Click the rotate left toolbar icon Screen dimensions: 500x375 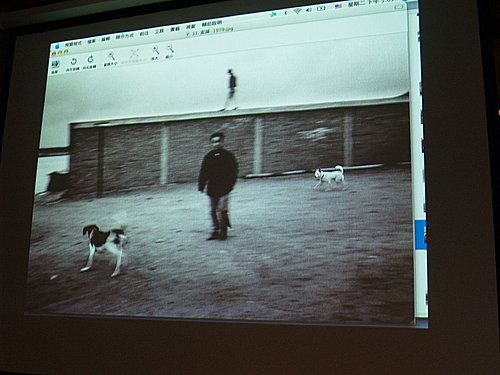73,62
